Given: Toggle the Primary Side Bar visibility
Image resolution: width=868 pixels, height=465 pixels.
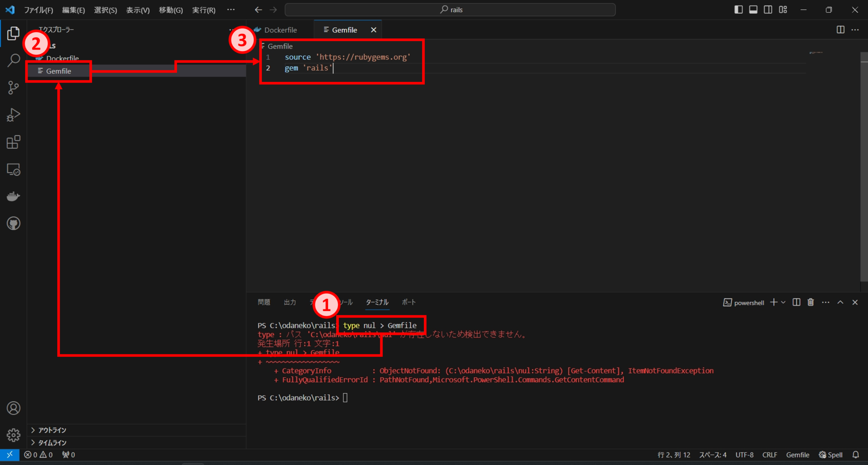Looking at the screenshot, I should [738, 9].
